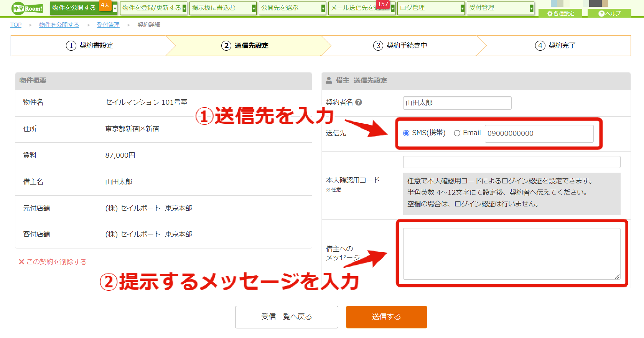Click the orange 送信する button
Viewport: 644px width, 338px height.
pyautogui.click(x=386, y=317)
